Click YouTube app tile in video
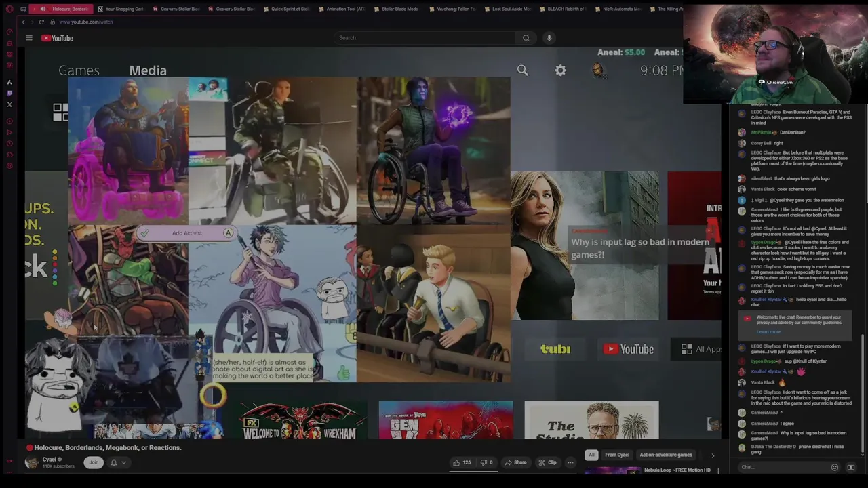This screenshot has width=868, height=488. [x=629, y=349]
